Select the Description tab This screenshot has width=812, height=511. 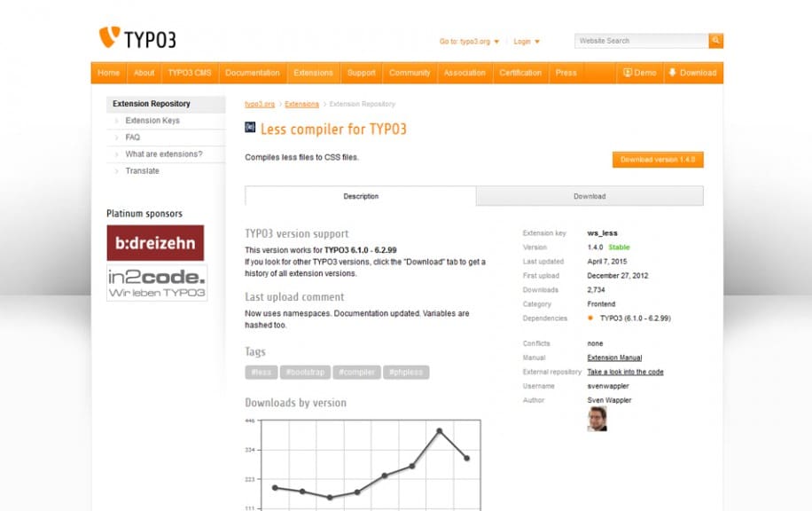[x=361, y=196]
